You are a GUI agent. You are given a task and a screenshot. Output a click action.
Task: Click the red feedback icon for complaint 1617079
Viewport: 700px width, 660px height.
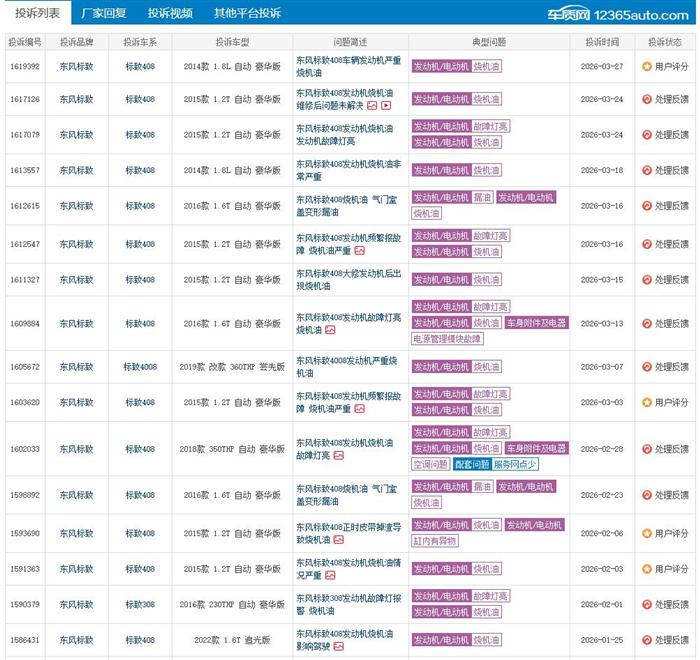tap(647, 135)
